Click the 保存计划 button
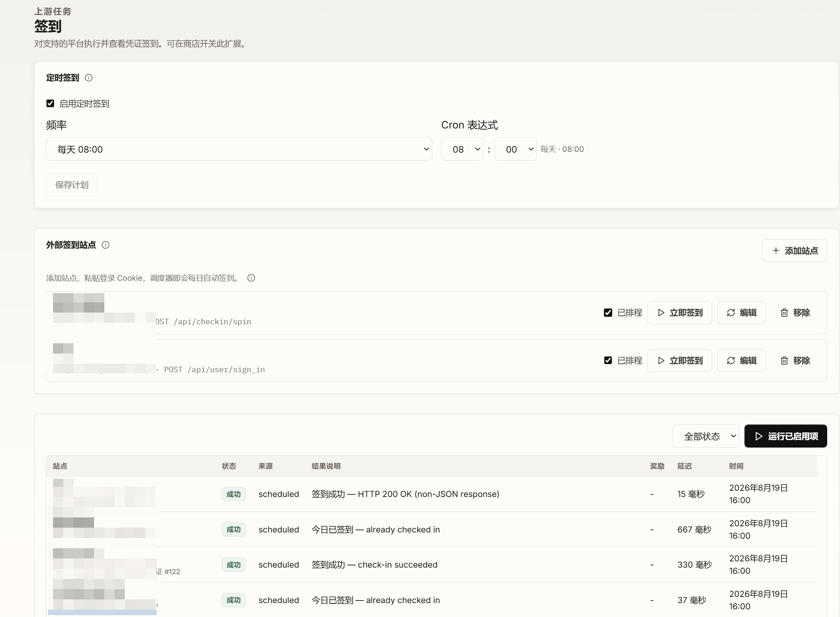This screenshot has width=840, height=617. point(72,185)
